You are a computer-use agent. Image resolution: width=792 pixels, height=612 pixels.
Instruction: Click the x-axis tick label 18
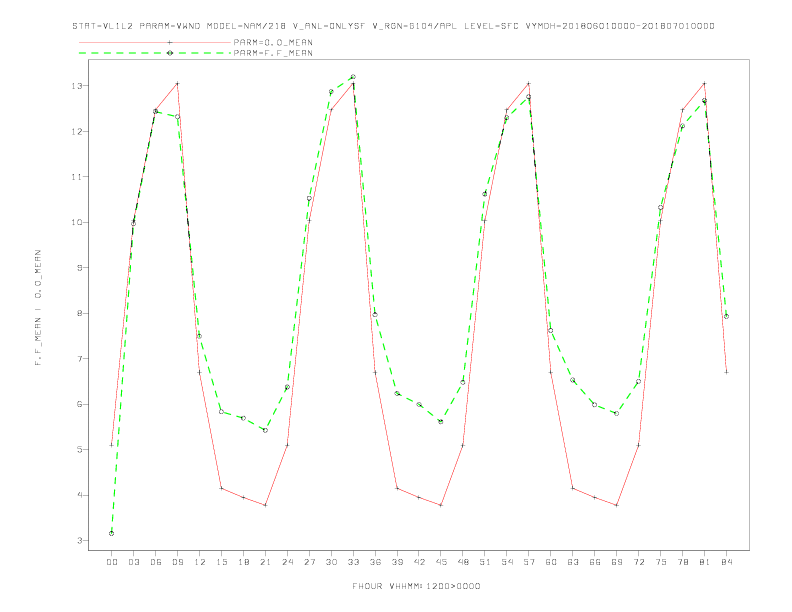point(243,562)
